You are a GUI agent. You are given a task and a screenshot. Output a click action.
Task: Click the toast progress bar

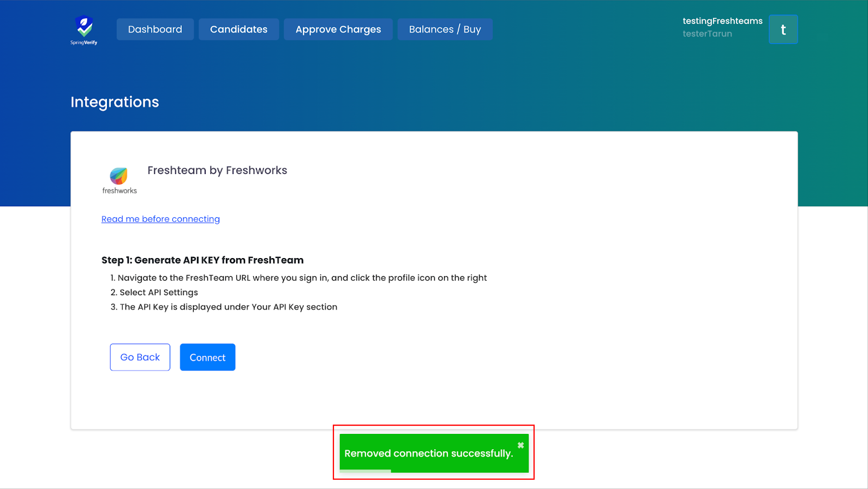tap(365, 470)
